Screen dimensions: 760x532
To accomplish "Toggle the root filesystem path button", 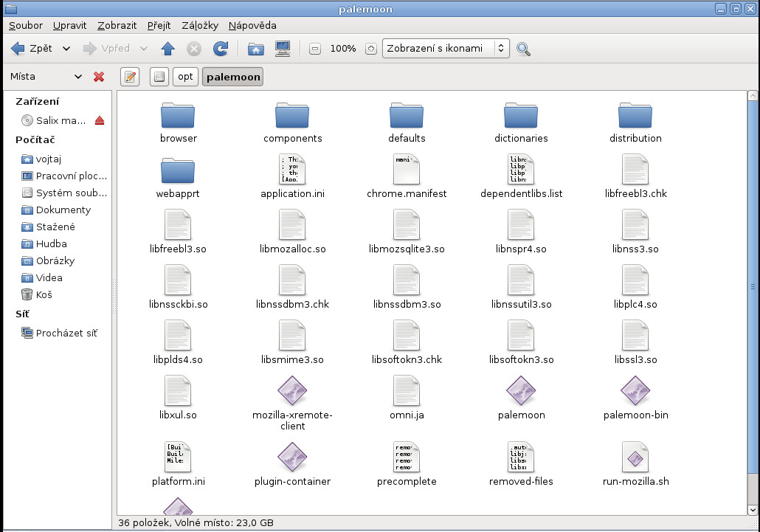I will (159, 77).
